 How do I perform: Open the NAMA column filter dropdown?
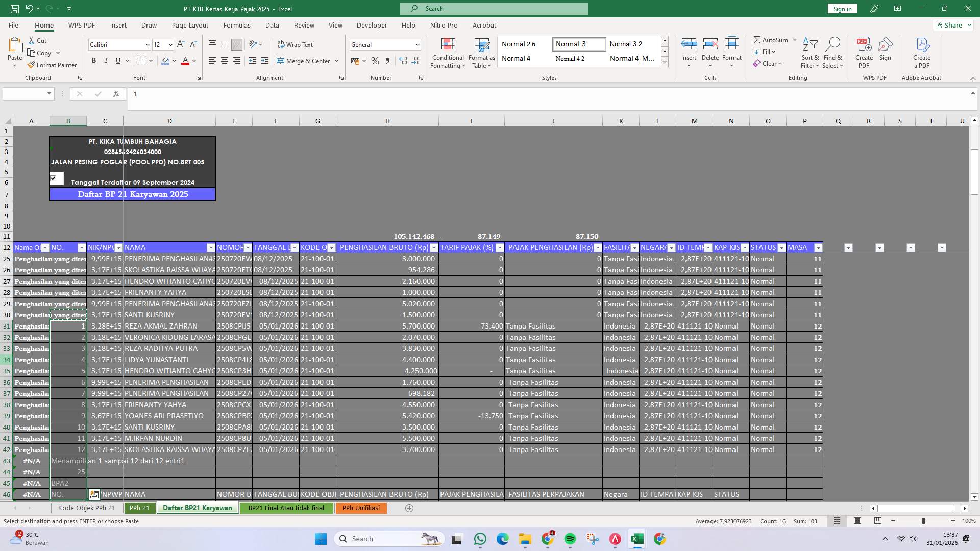click(x=211, y=247)
